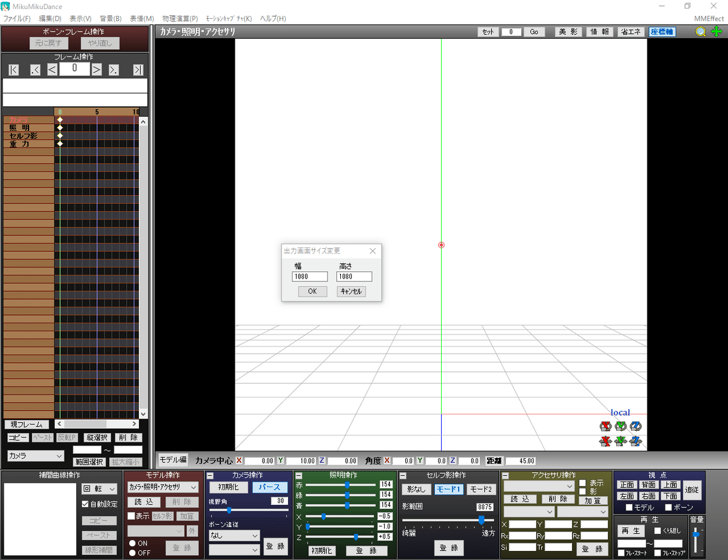Click the timeline vertical scrollbar down arrow

point(143,414)
